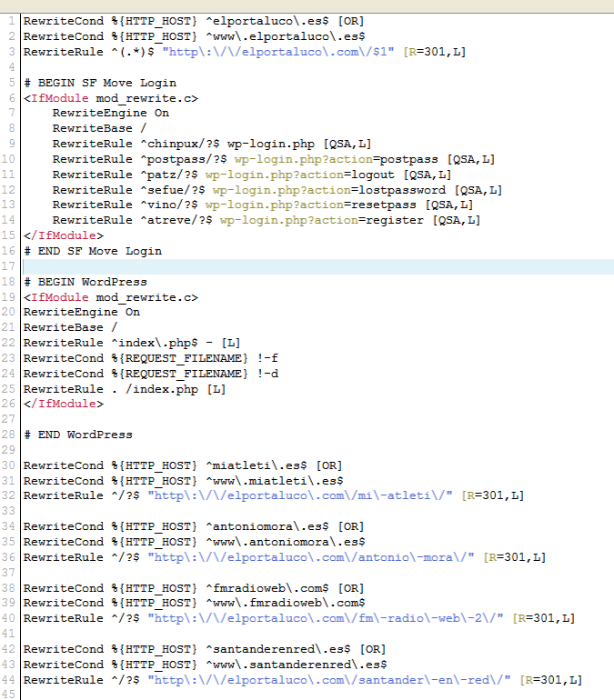
Task: Click the santander-en-red redirect URL string
Action: click(x=329, y=680)
